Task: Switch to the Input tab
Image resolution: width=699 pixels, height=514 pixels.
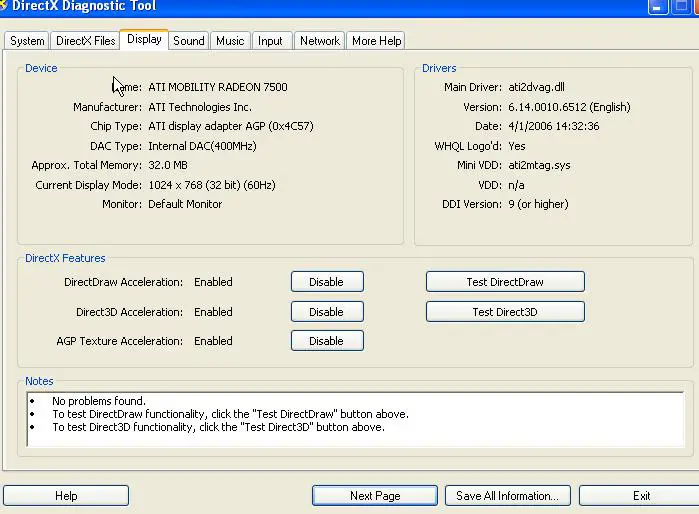Action: pyautogui.click(x=270, y=41)
